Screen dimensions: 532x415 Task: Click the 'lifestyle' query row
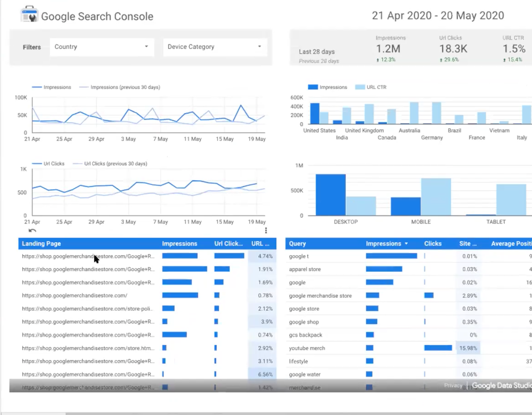[x=409, y=361]
